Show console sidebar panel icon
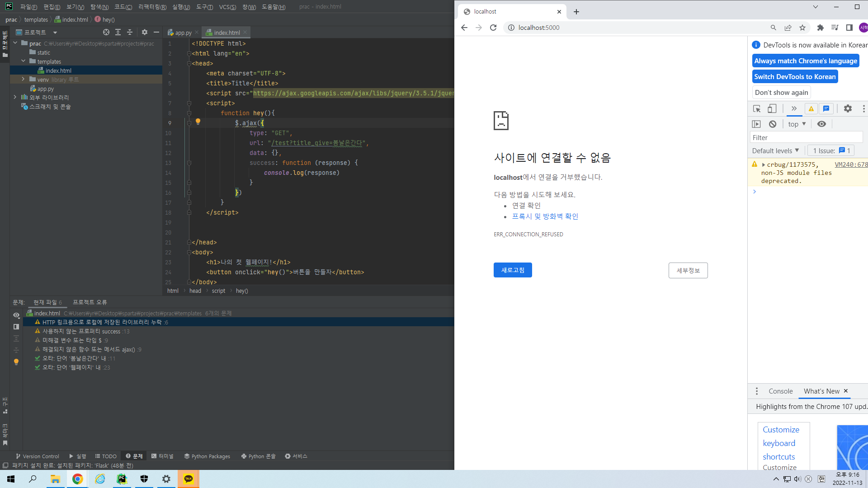 coord(756,124)
